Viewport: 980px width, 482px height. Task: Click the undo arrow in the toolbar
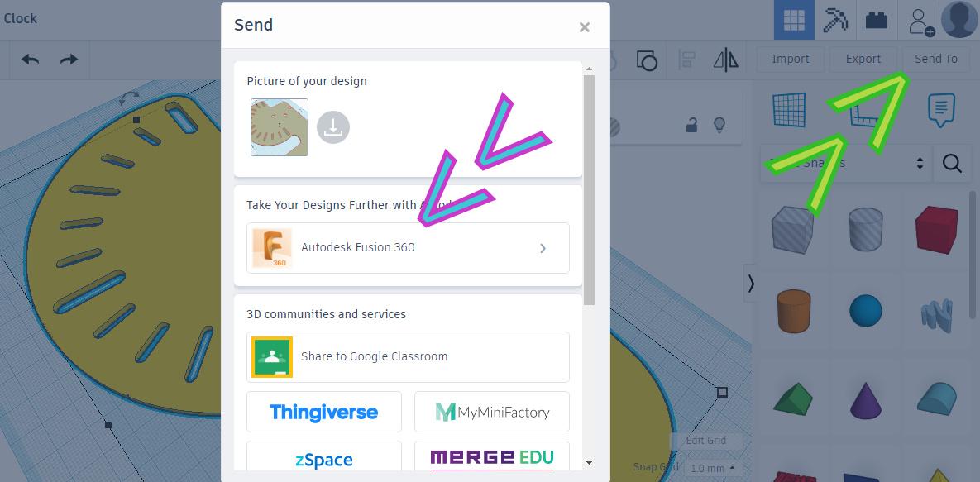(30, 60)
